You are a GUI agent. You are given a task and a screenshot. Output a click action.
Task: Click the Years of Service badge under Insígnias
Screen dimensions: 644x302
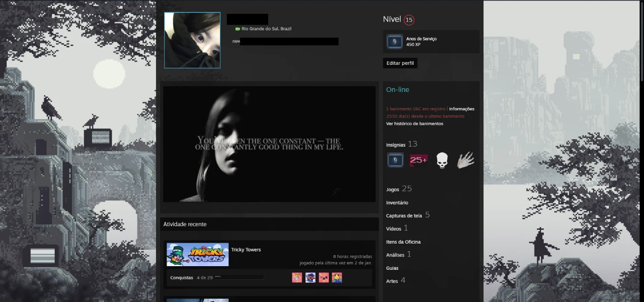tap(395, 160)
